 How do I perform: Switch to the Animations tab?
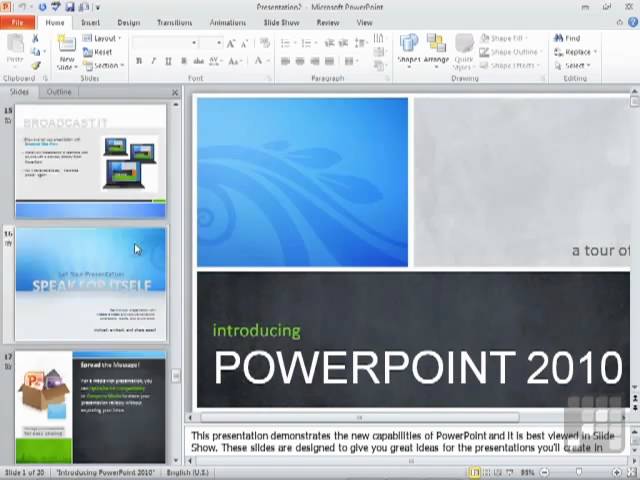tap(228, 22)
